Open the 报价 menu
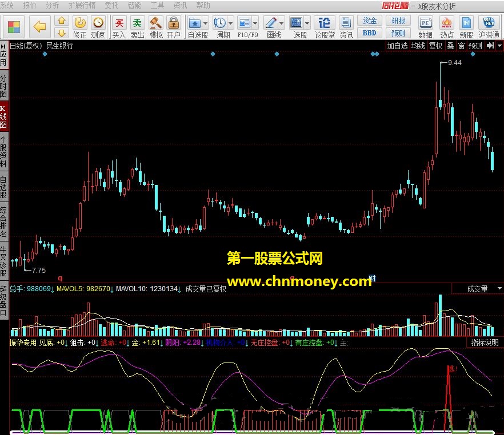 tap(30, 5)
